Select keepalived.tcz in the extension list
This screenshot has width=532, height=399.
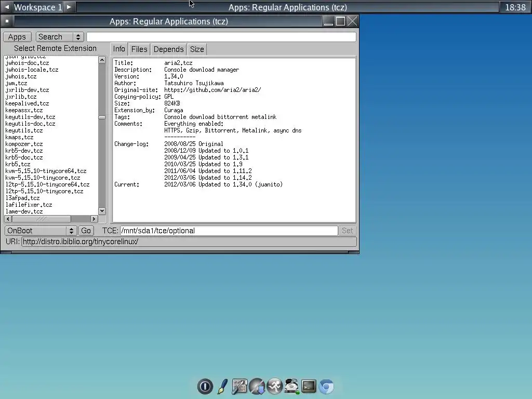27,103
